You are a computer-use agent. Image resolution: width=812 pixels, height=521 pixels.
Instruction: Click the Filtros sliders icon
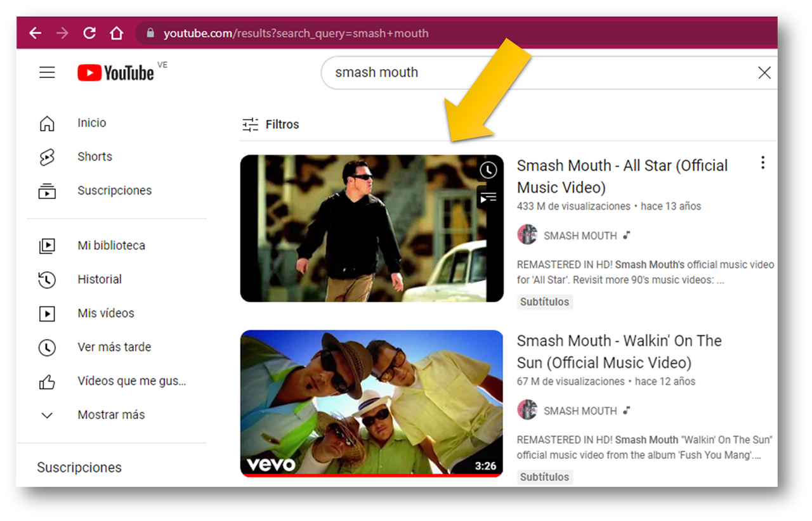(x=251, y=124)
